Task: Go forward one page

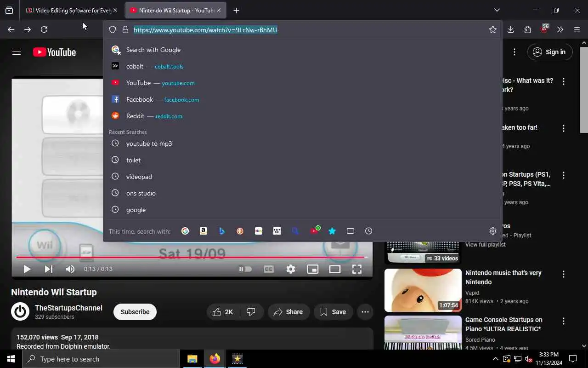Action: coord(28,29)
